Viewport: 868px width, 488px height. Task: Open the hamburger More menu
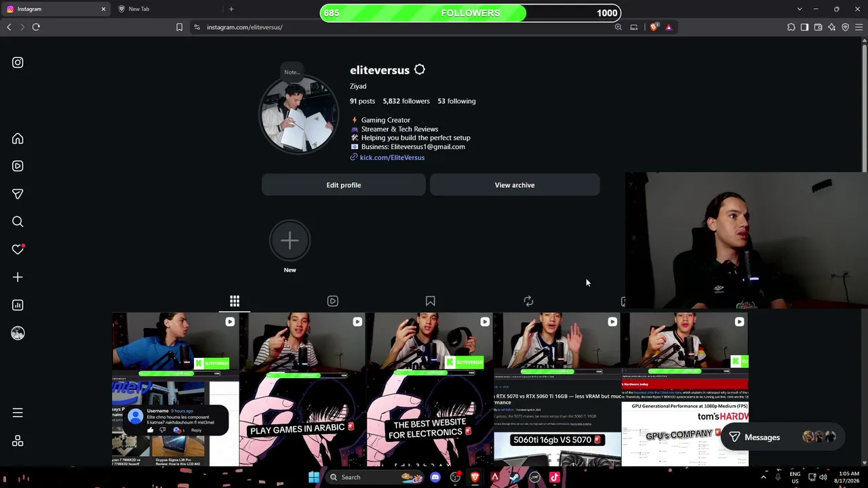[18, 413]
